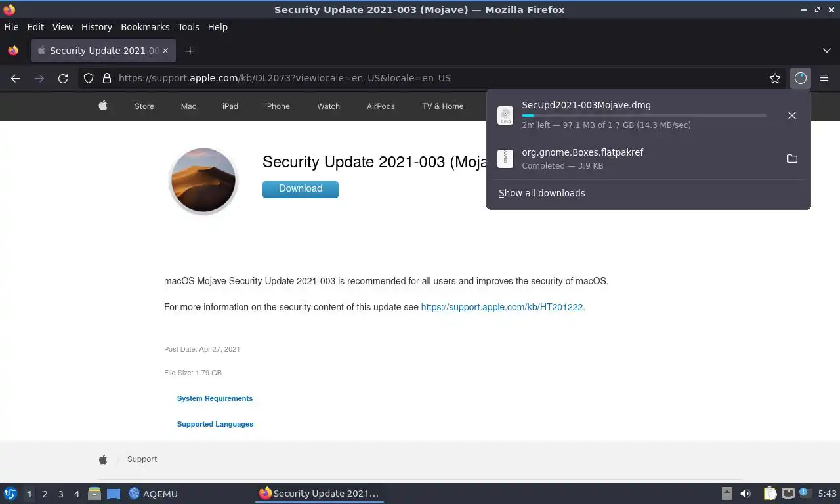Open containing folder for org.gnome.Boxes.flatpakref
This screenshot has width=840, height=504.
coord(792,159)
